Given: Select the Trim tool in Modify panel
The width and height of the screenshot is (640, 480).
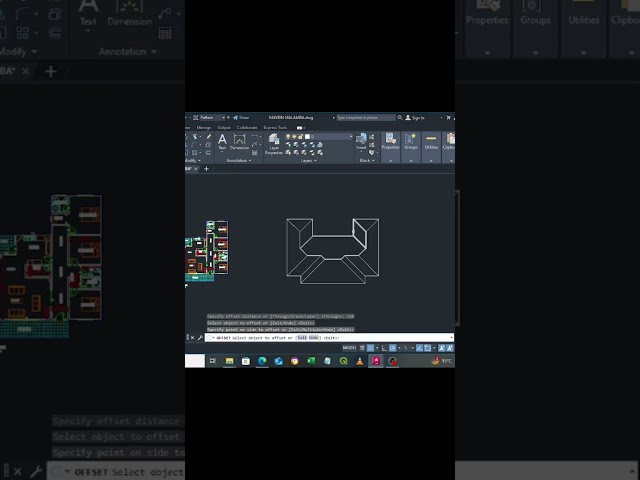Looking at the screenshot, I should click(x=195, y=137).
